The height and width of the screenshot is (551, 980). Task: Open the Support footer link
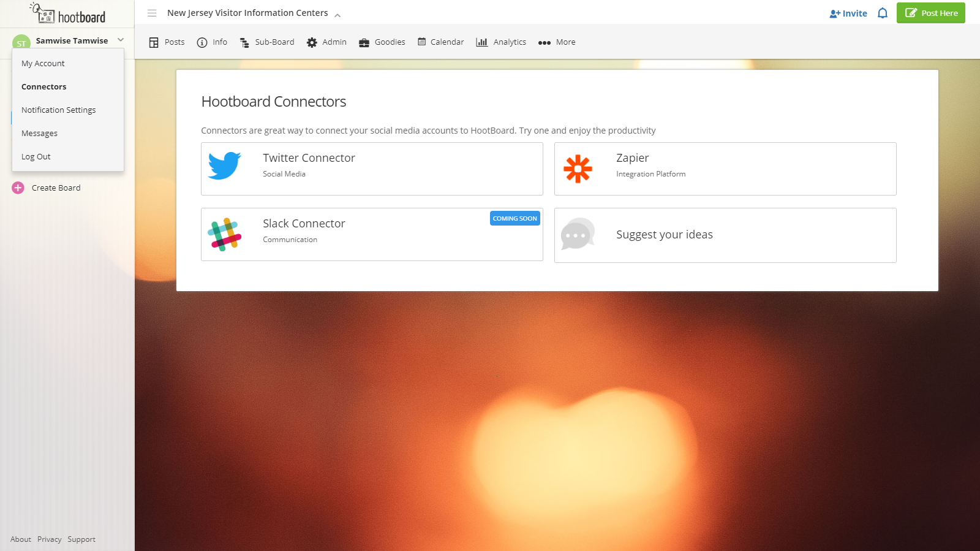tap(81, 539)
